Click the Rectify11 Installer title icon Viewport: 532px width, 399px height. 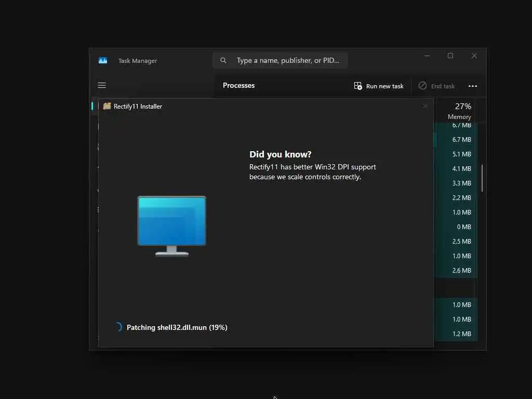click(x=107, y=106)
